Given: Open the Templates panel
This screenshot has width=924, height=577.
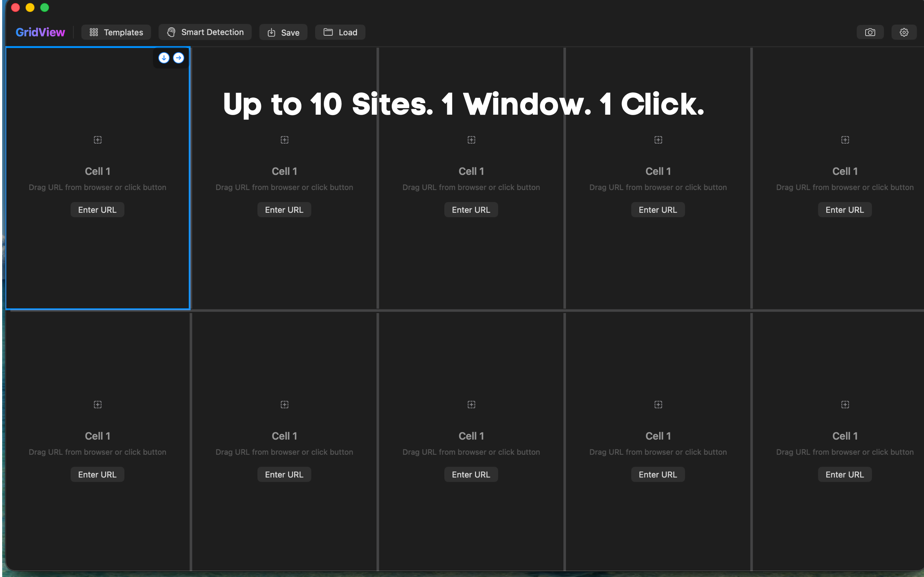Looking at the screenshot, I should click(116, 32).
